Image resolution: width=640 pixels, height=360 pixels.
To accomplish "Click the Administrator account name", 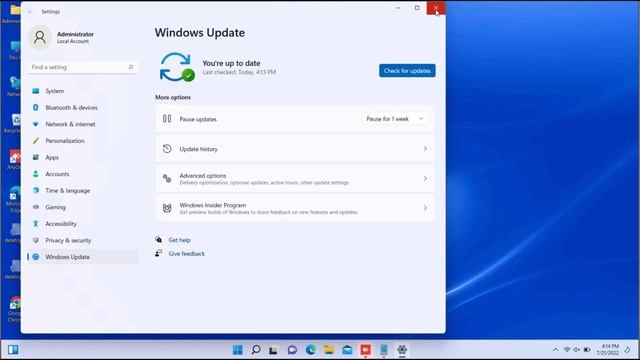I will [x=75, y=34].
